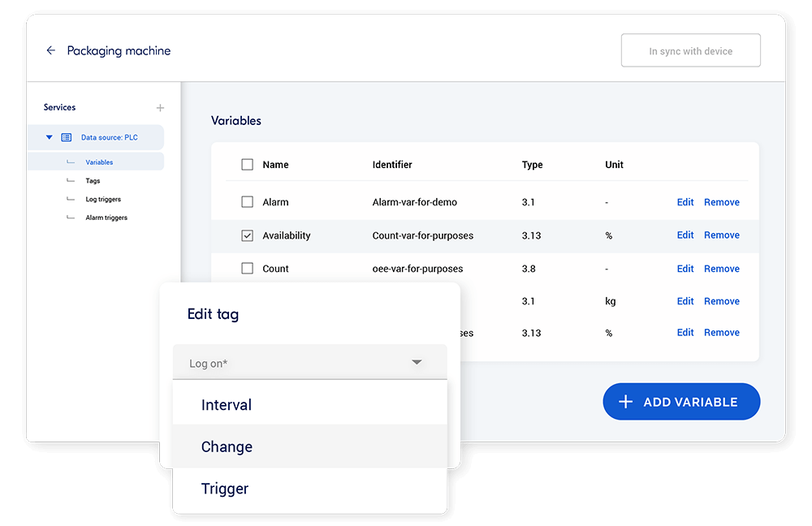Viewport: 812px width, 526px height.
Task: Add a new service with plus icon
Action: click(x=160, y=108)
